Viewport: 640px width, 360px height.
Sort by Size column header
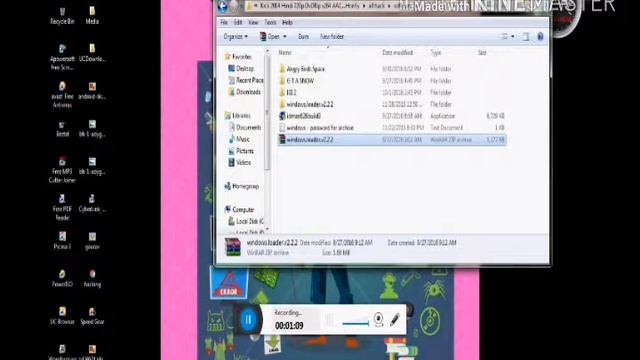[482, 53]
